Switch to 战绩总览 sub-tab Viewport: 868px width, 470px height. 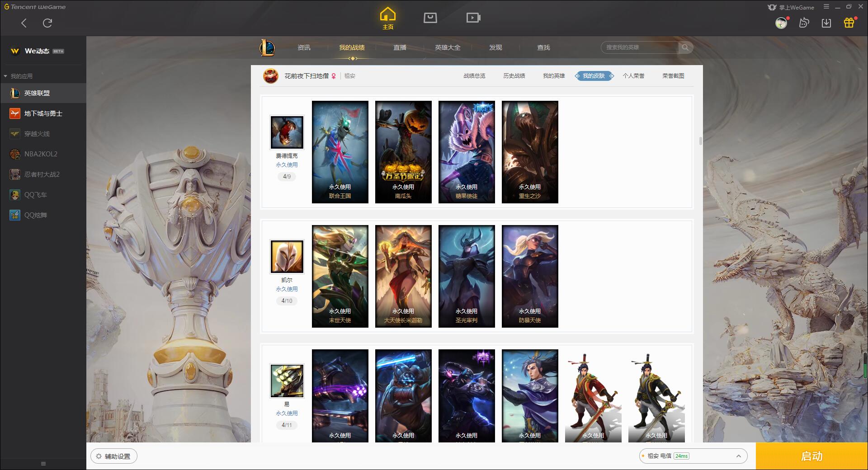[x=474, y=76]
